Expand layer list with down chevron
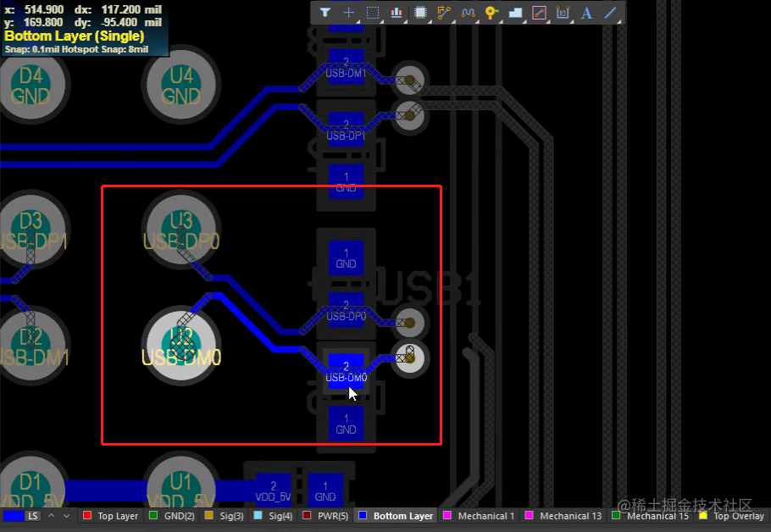Screen dimensions: 771x532 coord(66,516)
